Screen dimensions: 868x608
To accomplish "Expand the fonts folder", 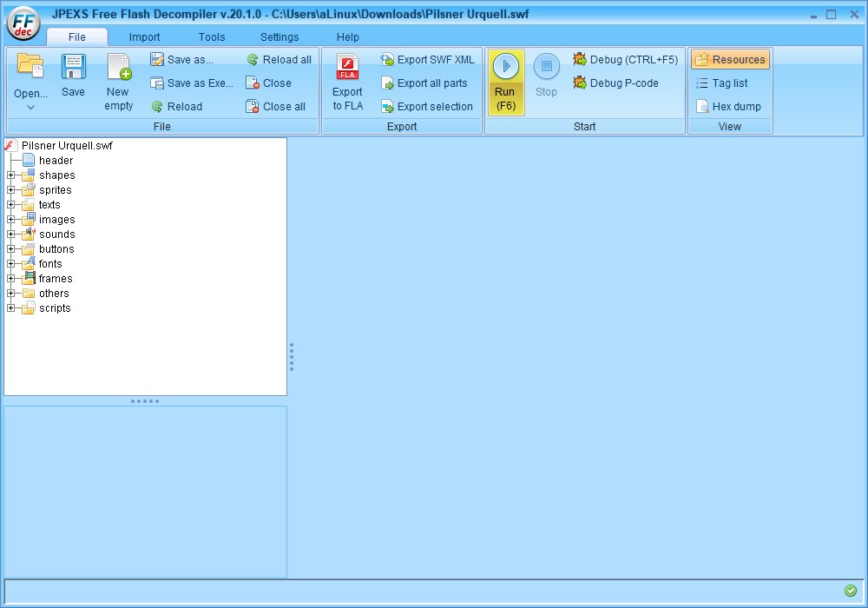I will (10, 263).
